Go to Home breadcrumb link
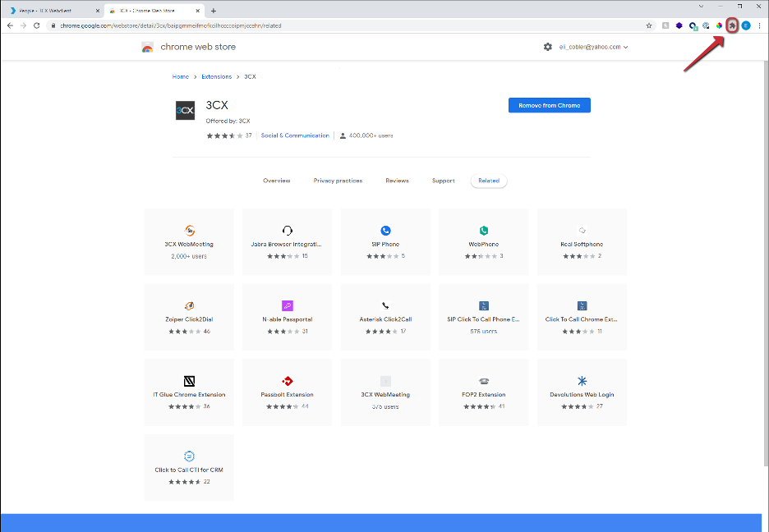Viewport: 769px width, 532px height. point(181,77)
